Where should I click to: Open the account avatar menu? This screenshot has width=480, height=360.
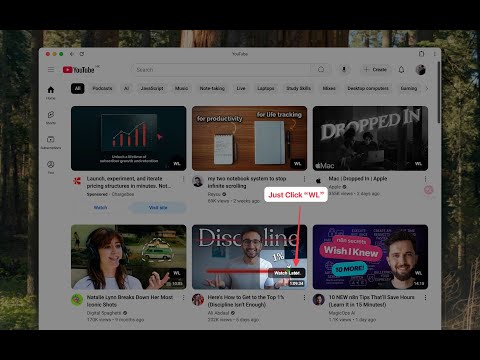coord(421,69)
